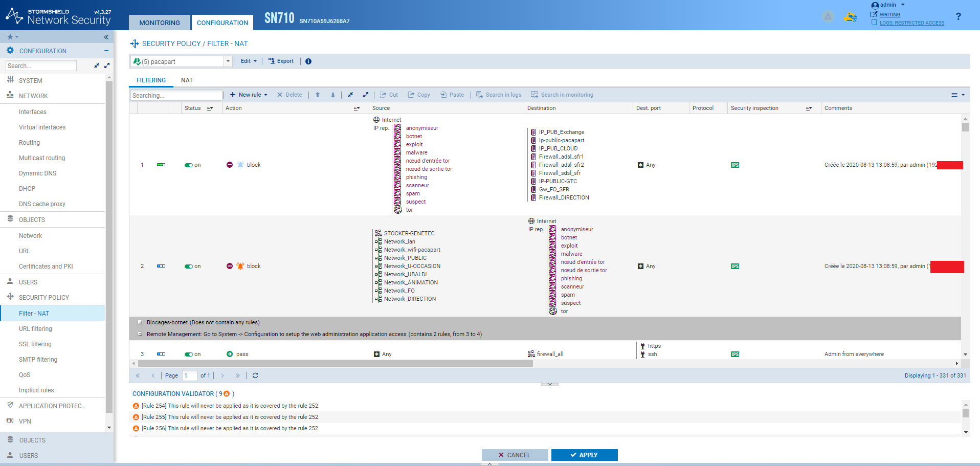Click the info icon next to Export
980x466 pixels.
coord(308,61)
